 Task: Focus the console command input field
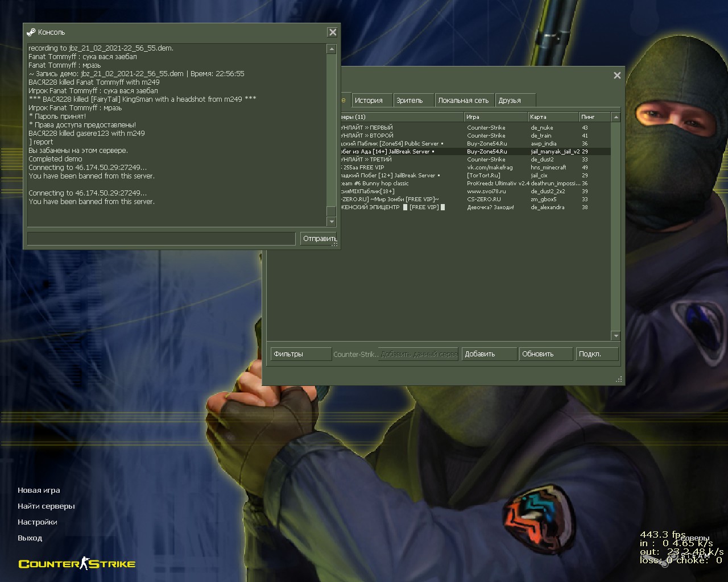[162, 239]
